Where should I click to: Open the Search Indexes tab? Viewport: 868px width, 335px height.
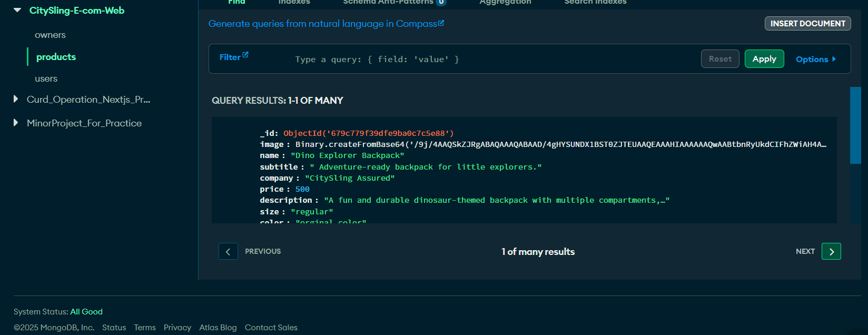click(595, 2)
